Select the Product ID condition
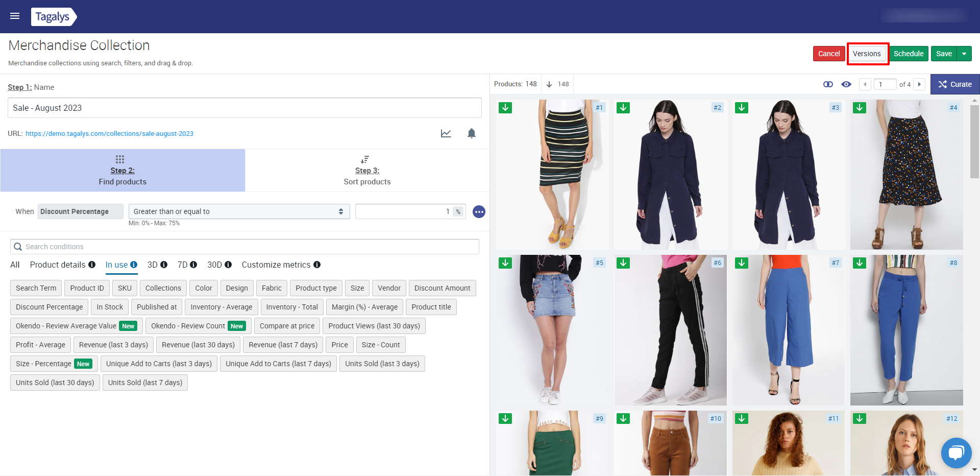Screen dimensions: 980x476 (x=87, y=288)
